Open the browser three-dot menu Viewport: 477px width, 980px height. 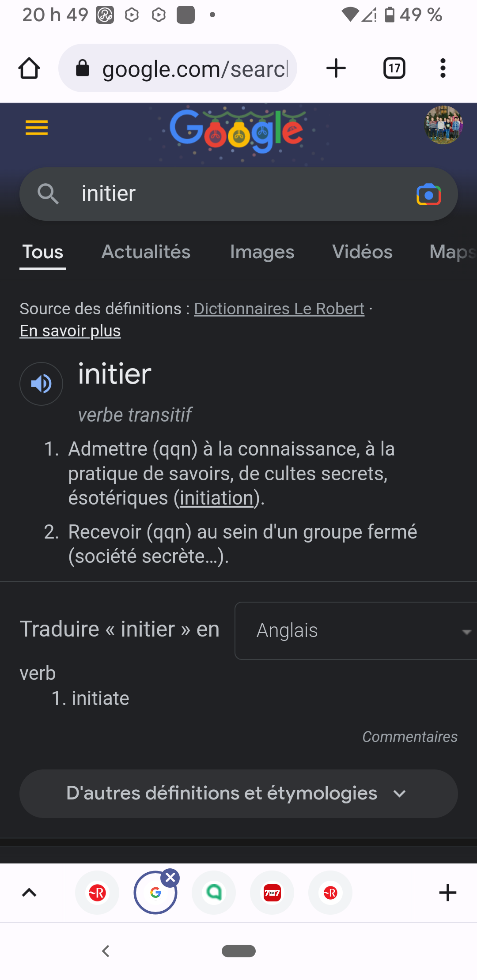(x=443, y=68)
